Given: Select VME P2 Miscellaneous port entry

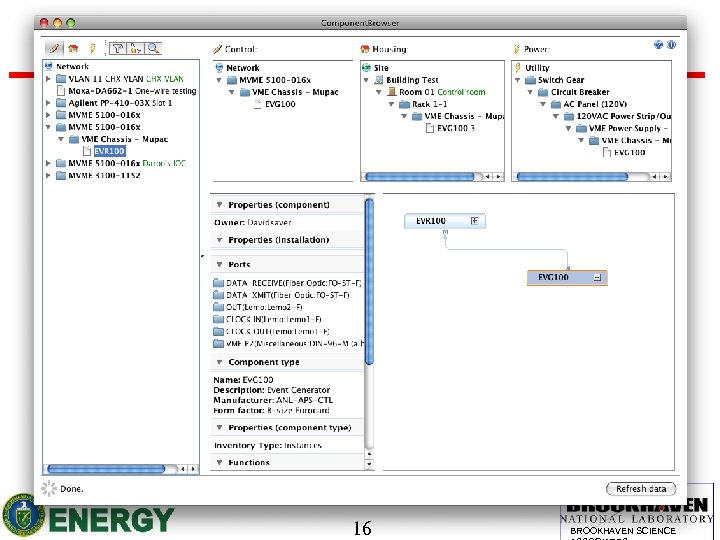Looking at the screenshot, I should click(295, 343).
